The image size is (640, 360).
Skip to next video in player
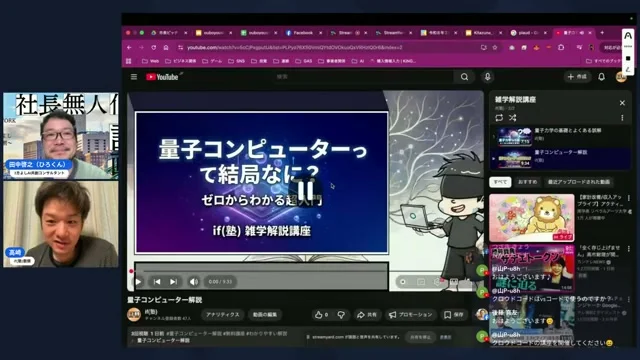coord(173,282)
